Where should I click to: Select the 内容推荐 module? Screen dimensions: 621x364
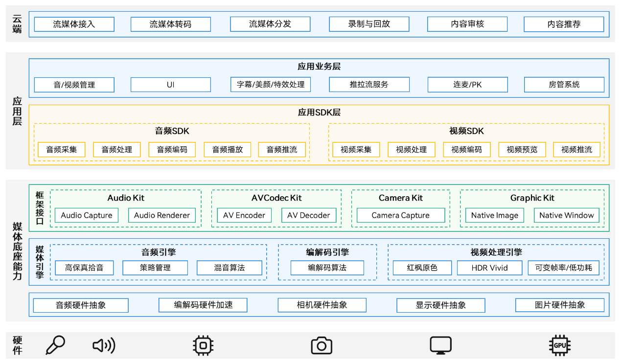564,23
